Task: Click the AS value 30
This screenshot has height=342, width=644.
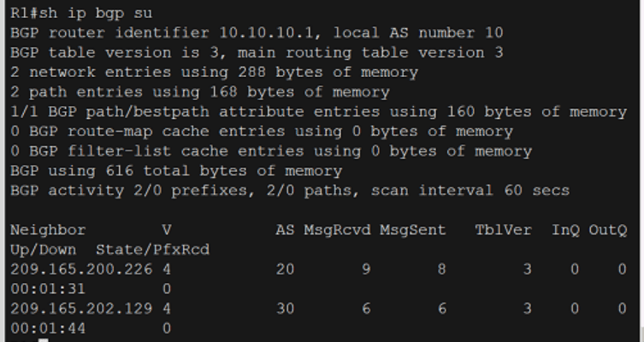Action: pos(285,309)
